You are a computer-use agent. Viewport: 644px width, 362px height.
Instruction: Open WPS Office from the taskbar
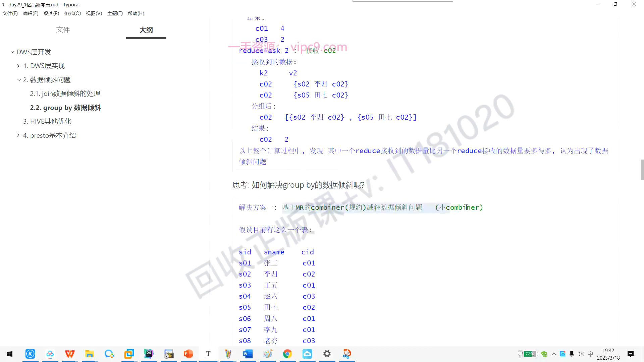[x=70, y=354]
